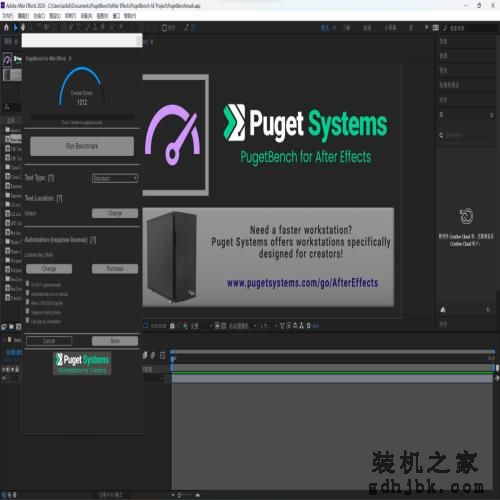Click the layer duration bar under green line
Viewport: 500px width, 500px height.
(332, 378)
